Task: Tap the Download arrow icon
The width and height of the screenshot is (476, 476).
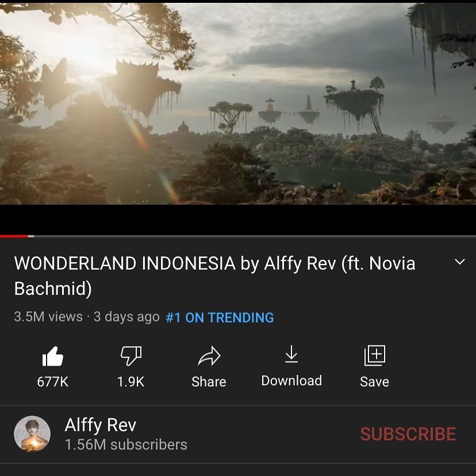Action: pyautogui.click(x=291, y=354)
